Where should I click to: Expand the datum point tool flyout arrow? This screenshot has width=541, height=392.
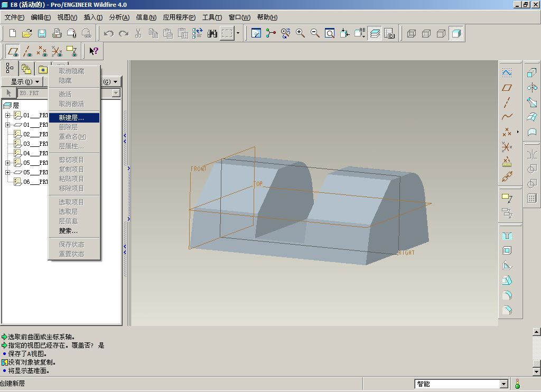point(518,132)
